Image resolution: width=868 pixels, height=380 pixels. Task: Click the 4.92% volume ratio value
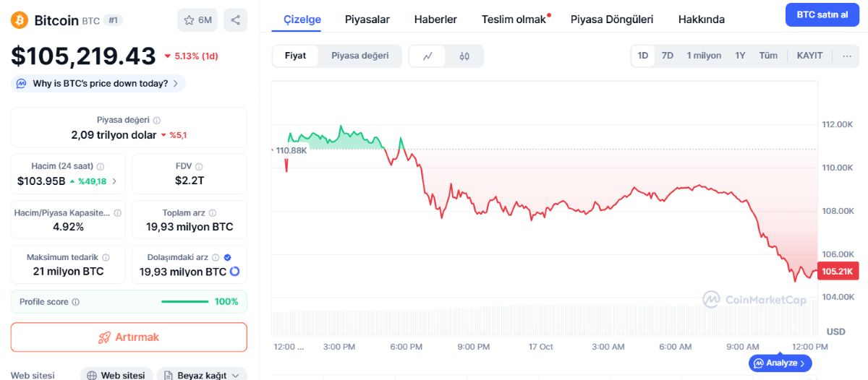[68, 227]
